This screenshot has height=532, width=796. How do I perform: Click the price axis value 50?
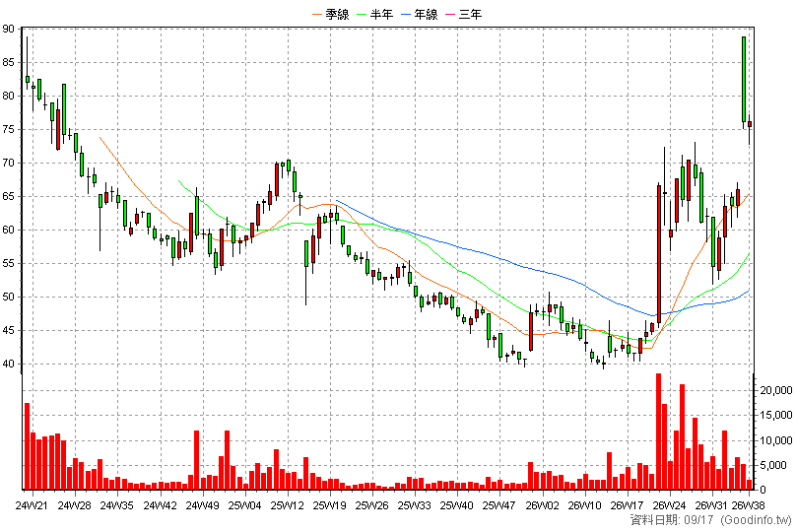8,298
